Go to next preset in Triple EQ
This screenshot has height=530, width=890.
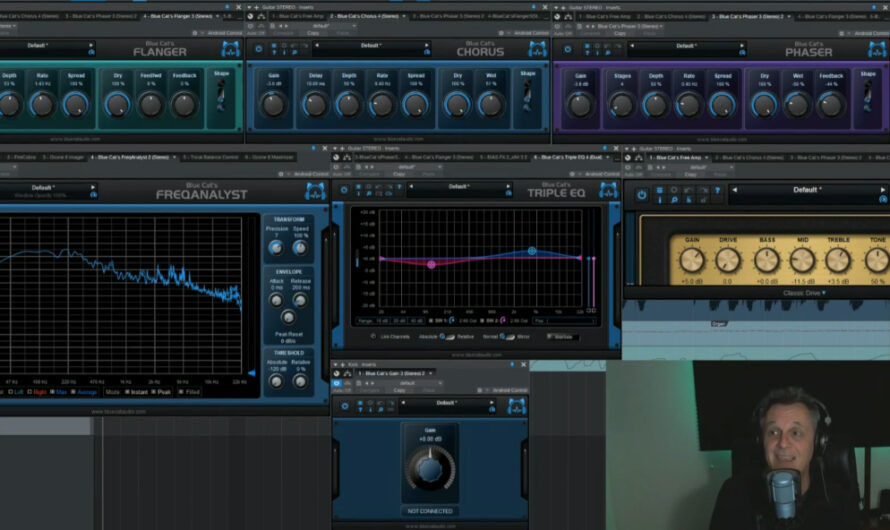coord(508,186)
